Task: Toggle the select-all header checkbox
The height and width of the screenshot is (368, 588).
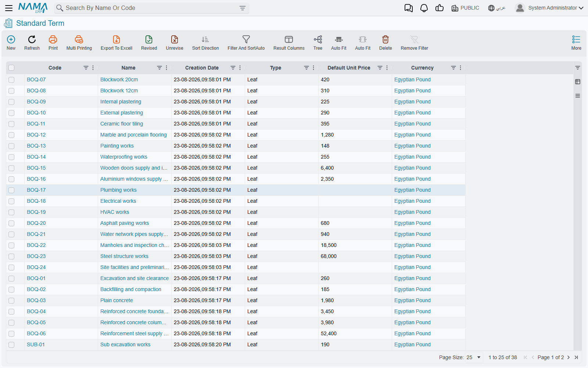Action: click(x=11, y=68)
